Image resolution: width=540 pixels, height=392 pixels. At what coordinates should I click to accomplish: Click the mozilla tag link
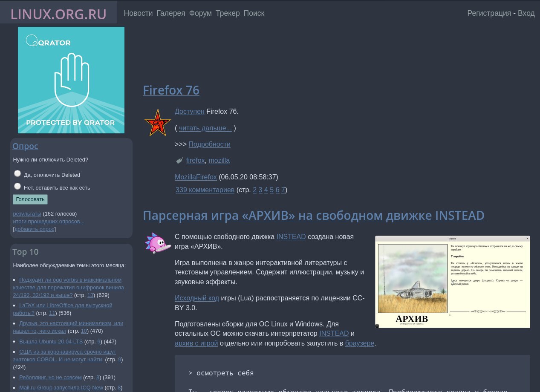pos(219,161)
